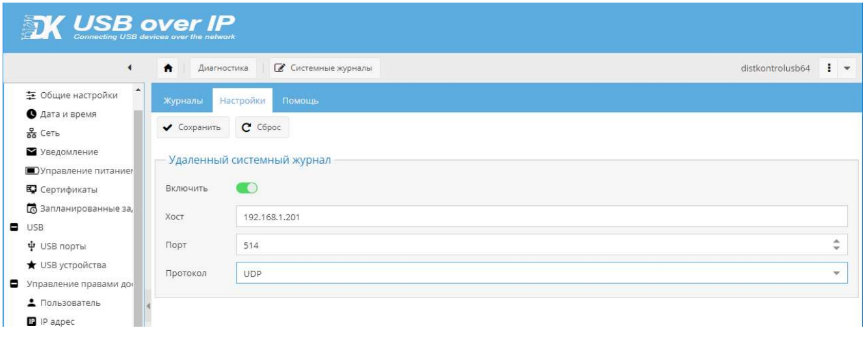This screenshot has height=341, width=868.
Task: Open the Помощь tab
Action: coord(300,101)
